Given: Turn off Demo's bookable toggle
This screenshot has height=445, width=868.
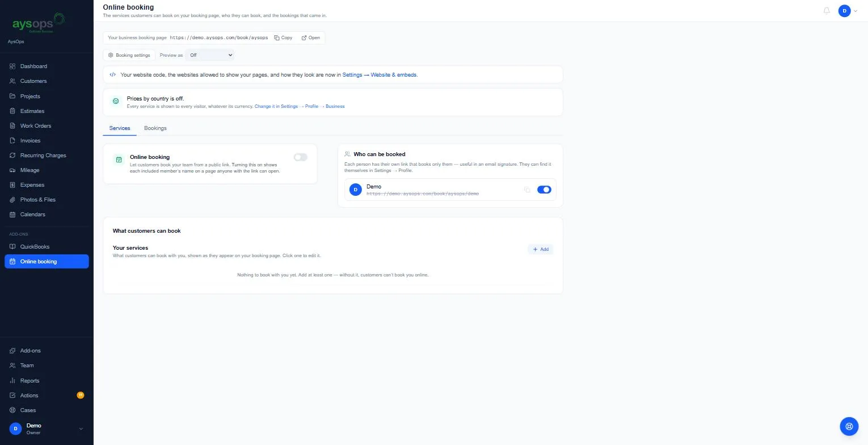Looking at the screenshot, I should (x=543, y=190).
